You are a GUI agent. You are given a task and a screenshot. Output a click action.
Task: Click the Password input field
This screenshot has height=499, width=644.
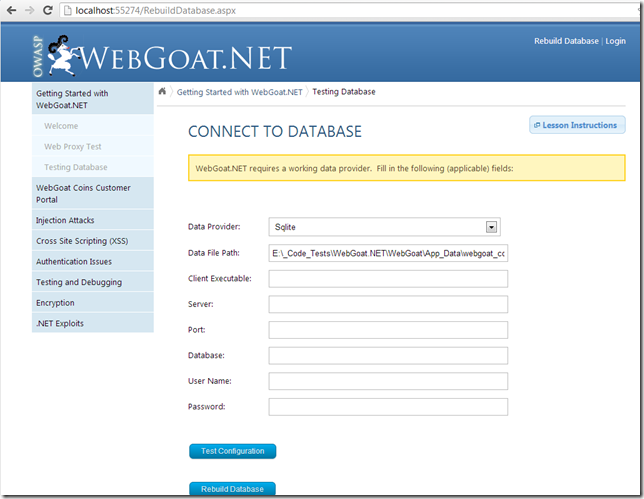[x=388, y=407]
